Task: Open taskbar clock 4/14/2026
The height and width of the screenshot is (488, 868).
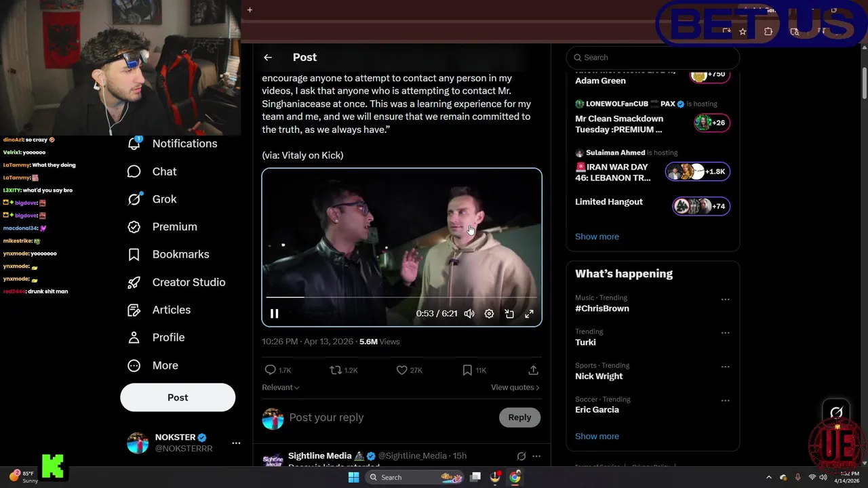Action: (x=848, y=477)
